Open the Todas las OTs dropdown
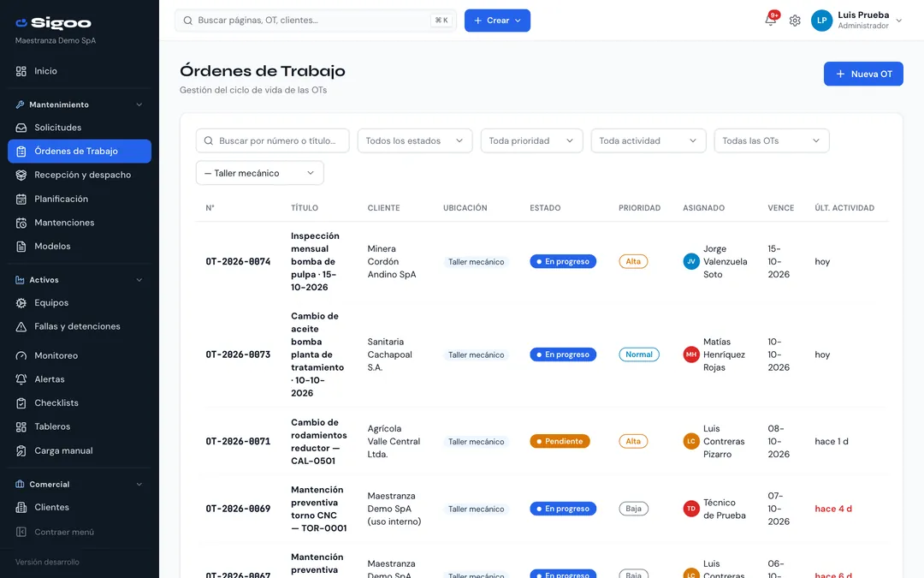The image size is (924, 578). pyautogui.click(x=772, y=141)
